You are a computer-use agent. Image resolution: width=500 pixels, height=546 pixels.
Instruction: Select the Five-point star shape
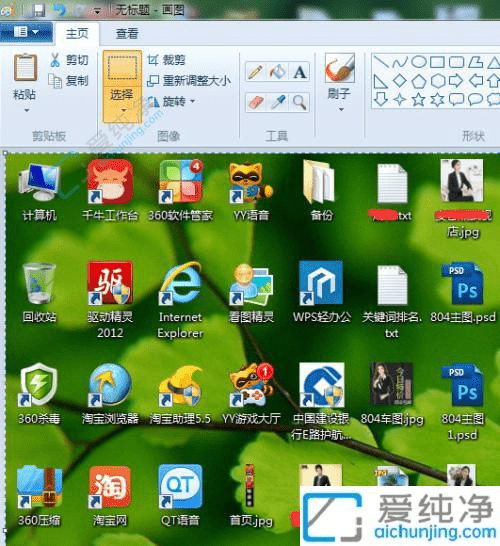pos(419,100)
